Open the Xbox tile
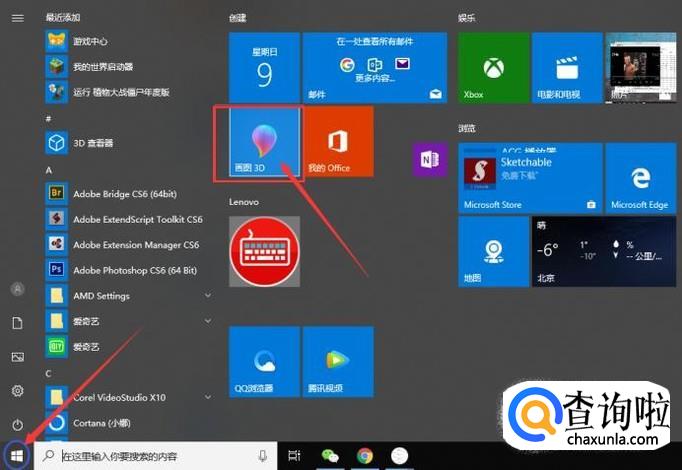The image size is (682, 470). pyautogui.click(x=493, y=67)
